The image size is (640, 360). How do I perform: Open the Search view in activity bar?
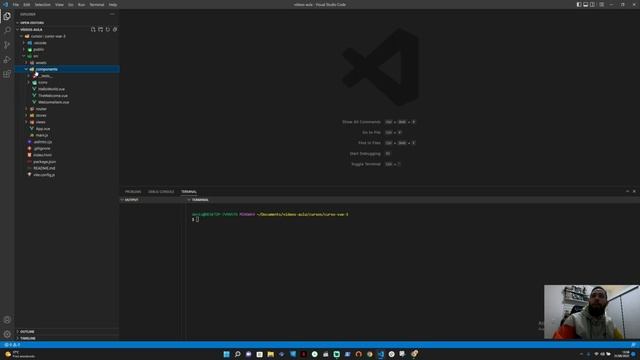(7, 31)
